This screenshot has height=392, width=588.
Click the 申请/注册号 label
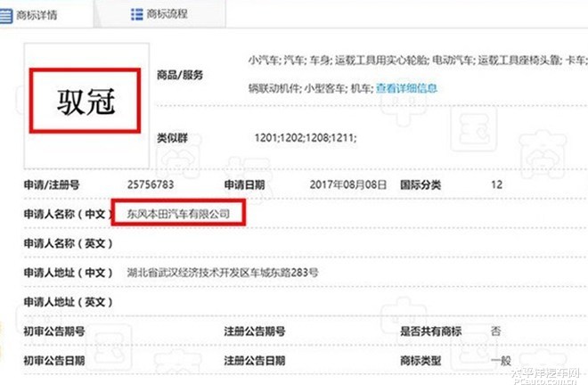[x=52, y=184]
